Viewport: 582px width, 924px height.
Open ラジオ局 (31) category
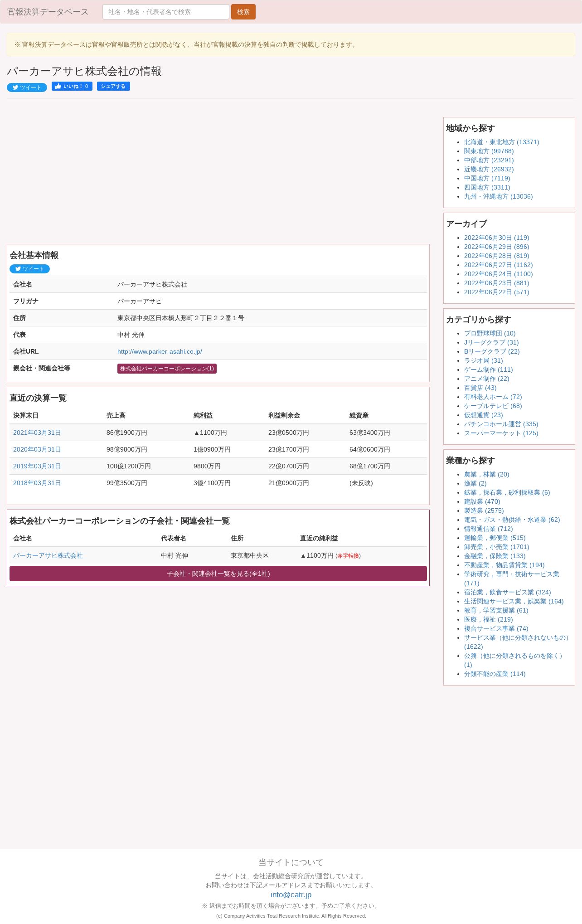(483, 360)
